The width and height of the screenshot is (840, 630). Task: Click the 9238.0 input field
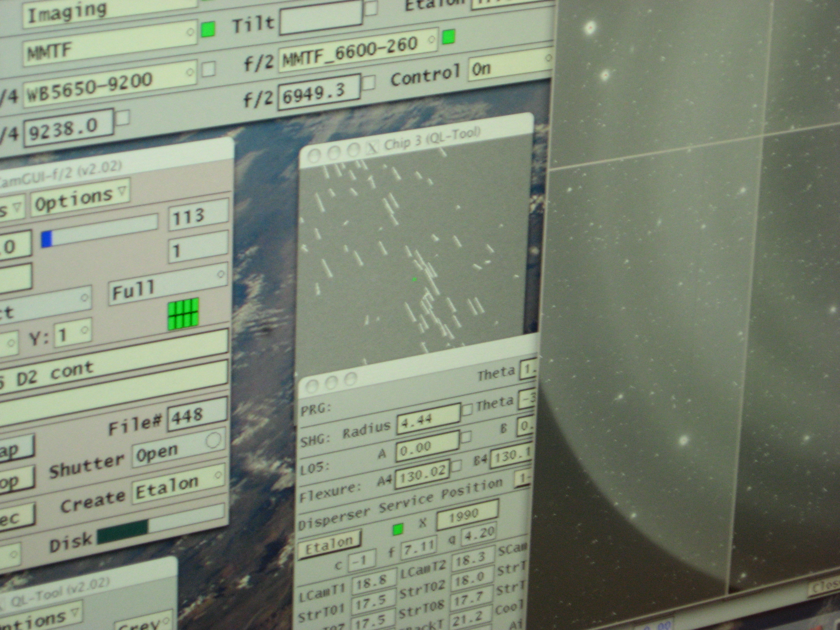pos(68,128)
